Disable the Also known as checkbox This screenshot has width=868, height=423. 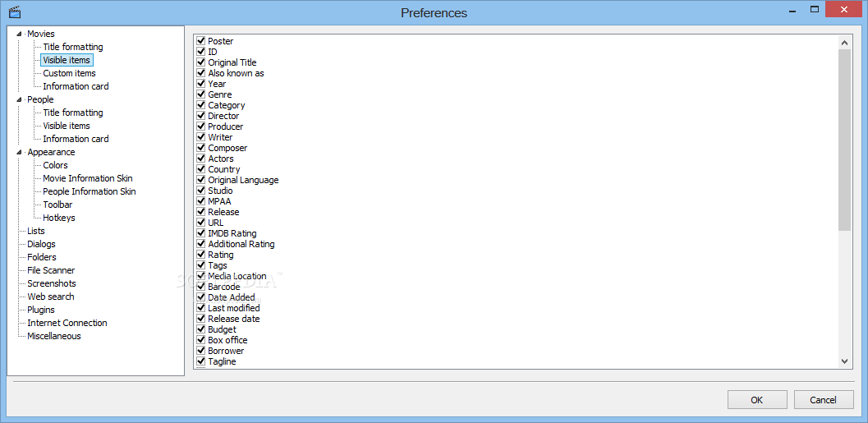tap(201, 73)
